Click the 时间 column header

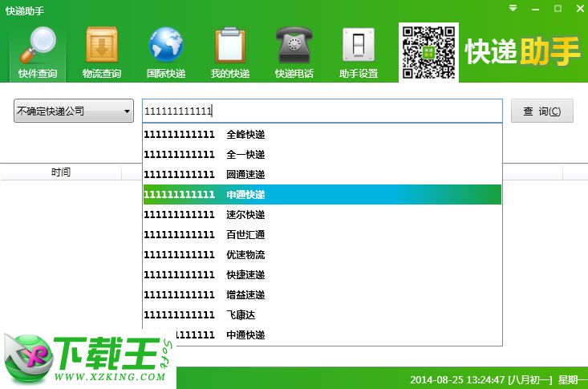[x=61, y=172]
